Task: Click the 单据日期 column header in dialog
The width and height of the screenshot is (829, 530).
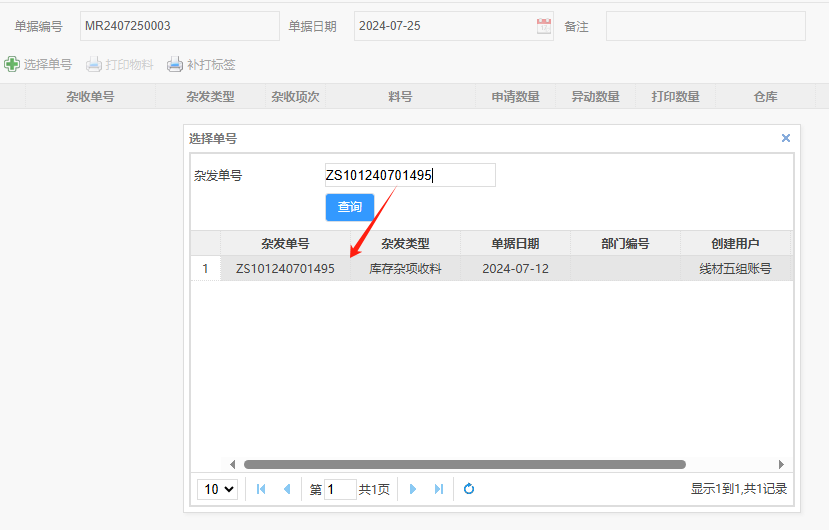Action: (x=515, y=243)
